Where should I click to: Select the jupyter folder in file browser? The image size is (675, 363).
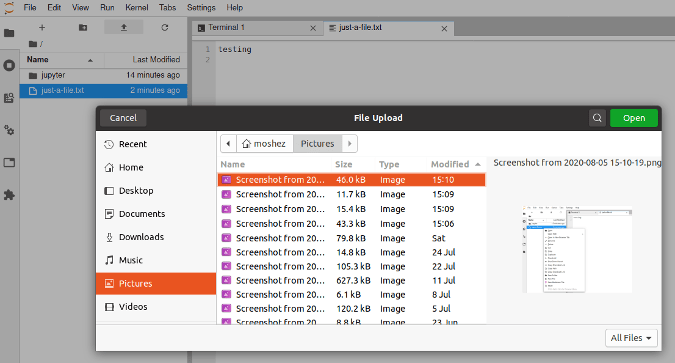coord(103,75)
